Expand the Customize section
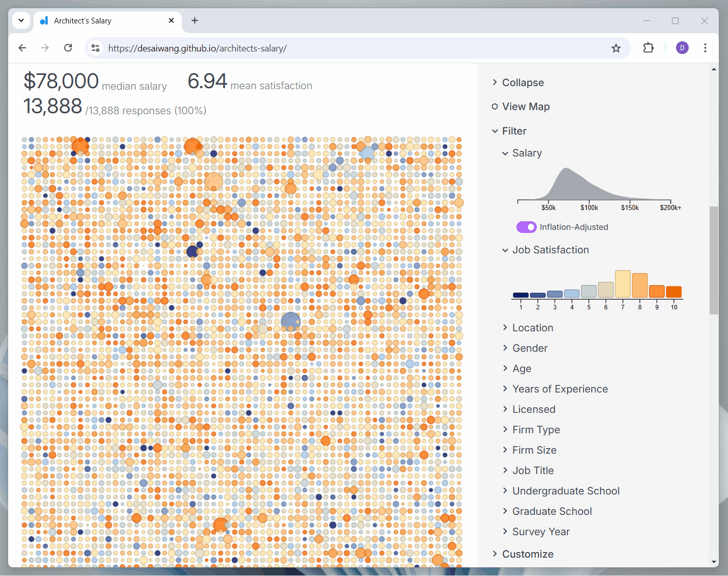This screenshot has width=728, height=576. click(523, 554)
